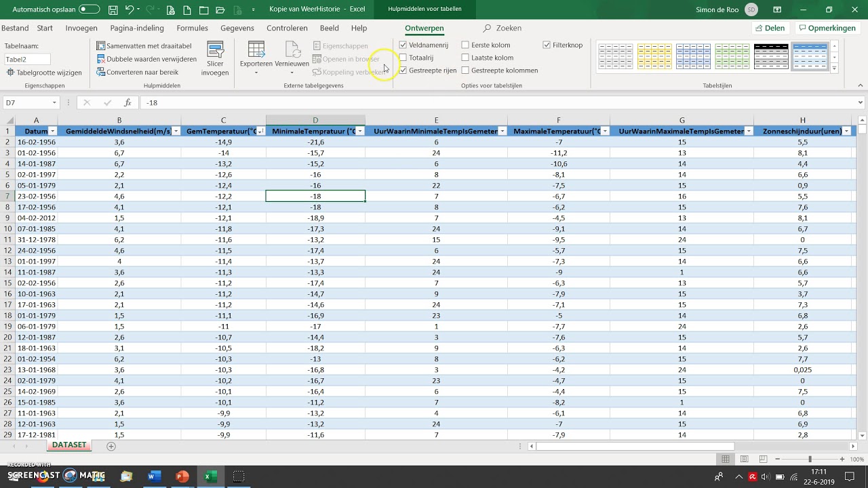Image resolution: width=868 pixels, height=488 pixels.
Task: Enable the Laatste kolom checkbox
Action: (465, 58)
